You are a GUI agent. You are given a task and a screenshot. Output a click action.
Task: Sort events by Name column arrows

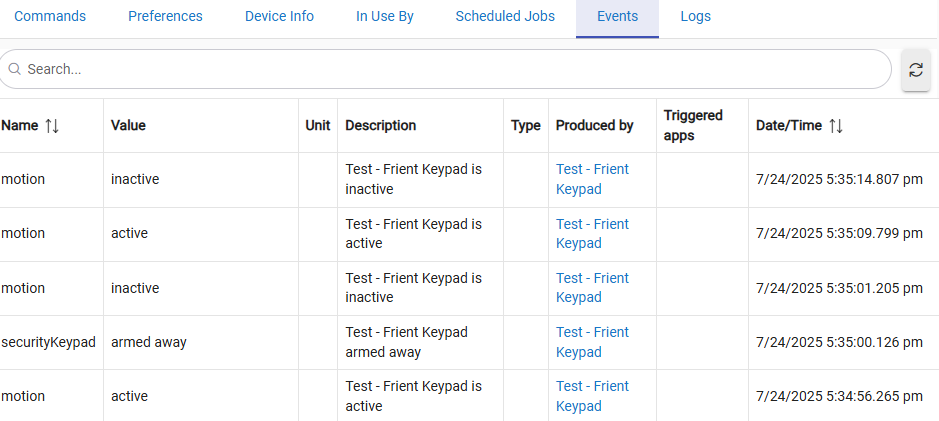click(52, 126)
